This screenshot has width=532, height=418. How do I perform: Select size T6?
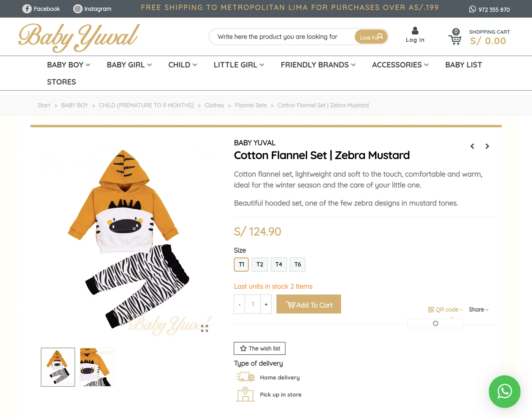point(298,264)
